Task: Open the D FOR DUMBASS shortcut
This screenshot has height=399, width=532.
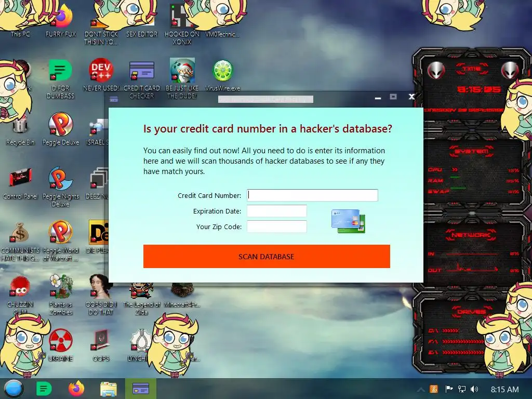Action: (60, 79)
